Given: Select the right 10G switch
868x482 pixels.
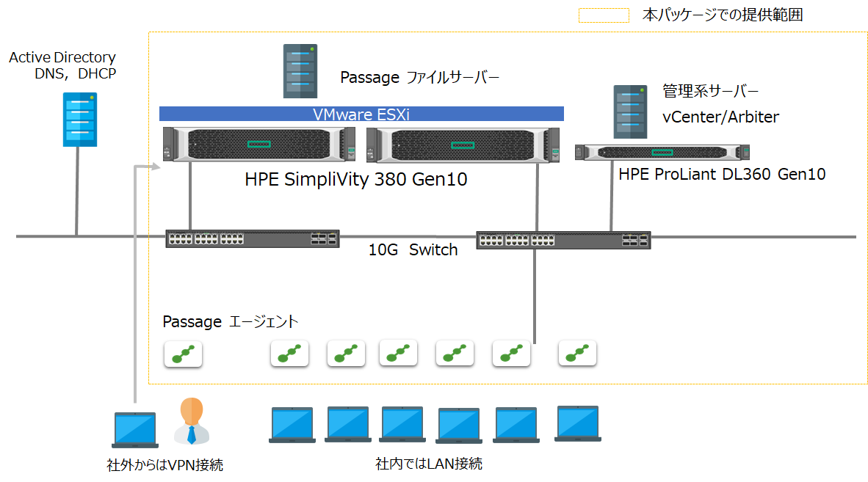Looking at the screenshot, I should coord(563,241).
